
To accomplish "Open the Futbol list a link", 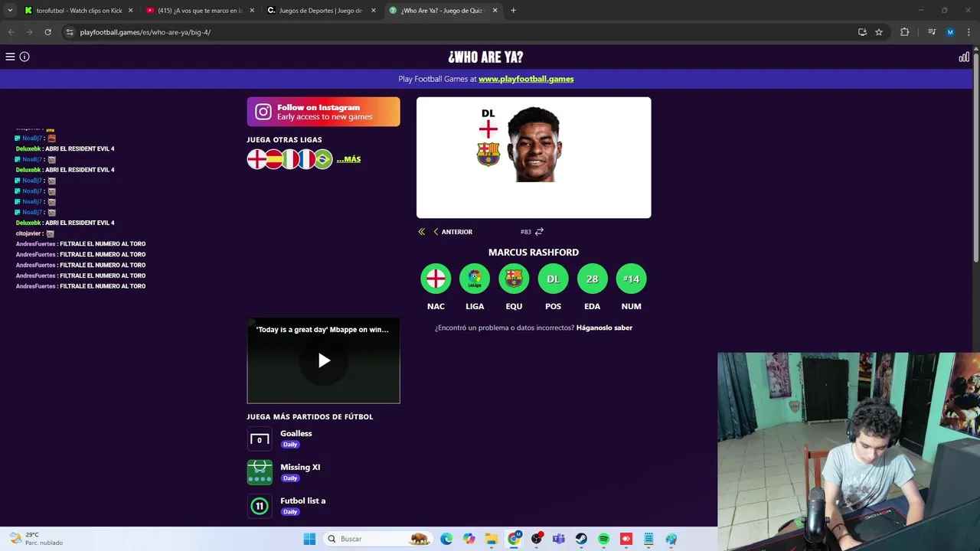I will 302,500.
